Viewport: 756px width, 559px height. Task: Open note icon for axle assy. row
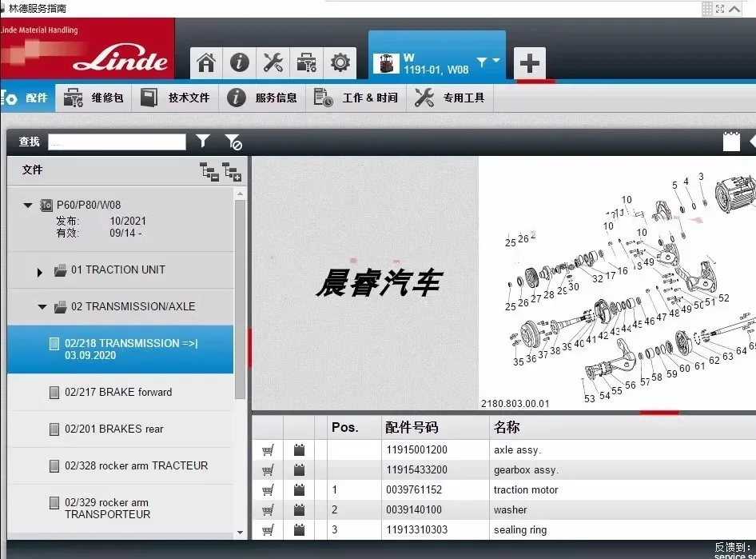coord(300,450)
